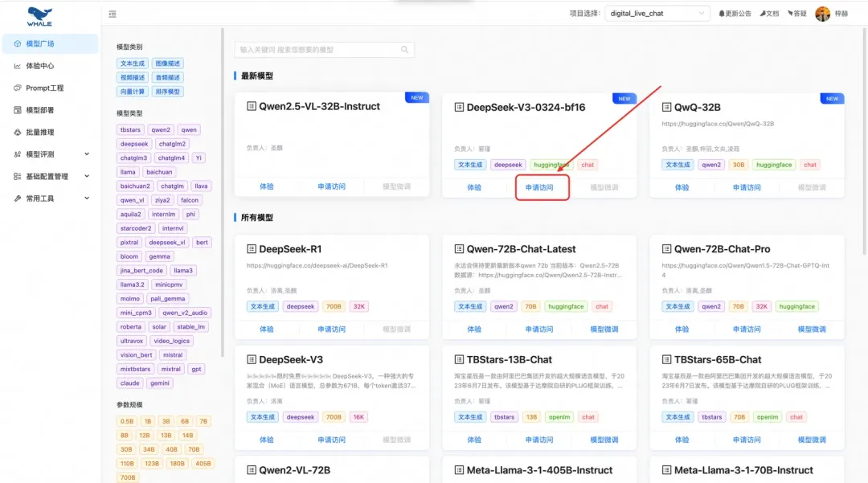The width and height of the screenshot is (868, 483).
Task: Toggle the 排序模型 category filter
Action: pyautogui.click(x=168, y=92)
